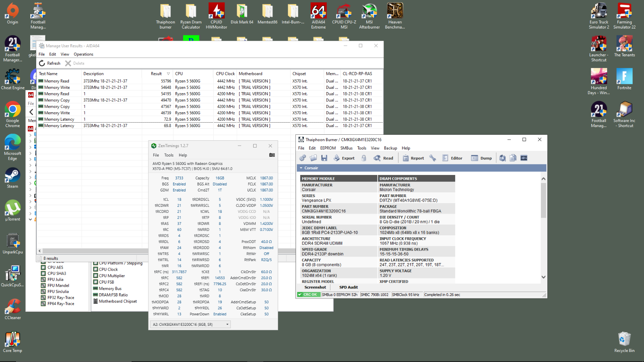Click the magnifier search icon after Dump

[503, 158]
